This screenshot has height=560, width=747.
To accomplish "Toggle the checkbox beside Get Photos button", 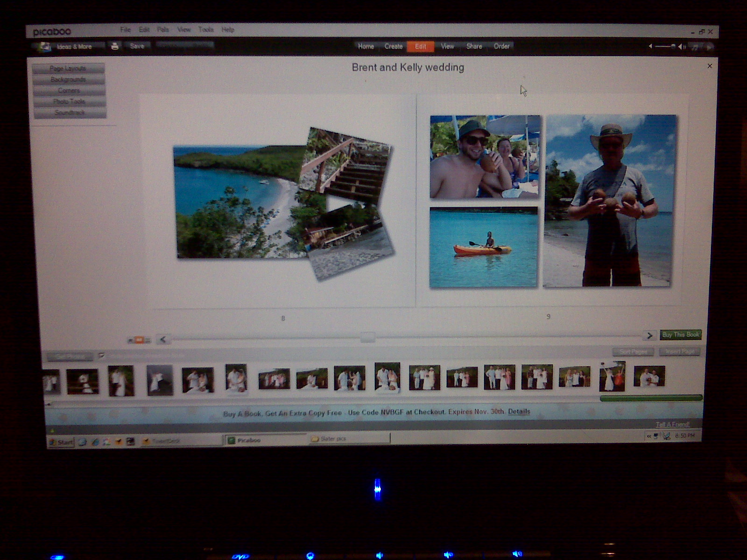I will tap(102, 356).
